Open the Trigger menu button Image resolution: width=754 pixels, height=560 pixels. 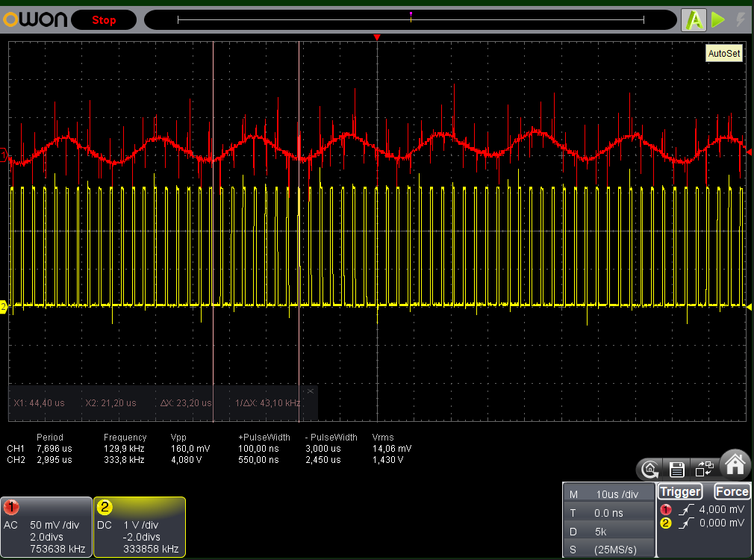coord(680,492)
